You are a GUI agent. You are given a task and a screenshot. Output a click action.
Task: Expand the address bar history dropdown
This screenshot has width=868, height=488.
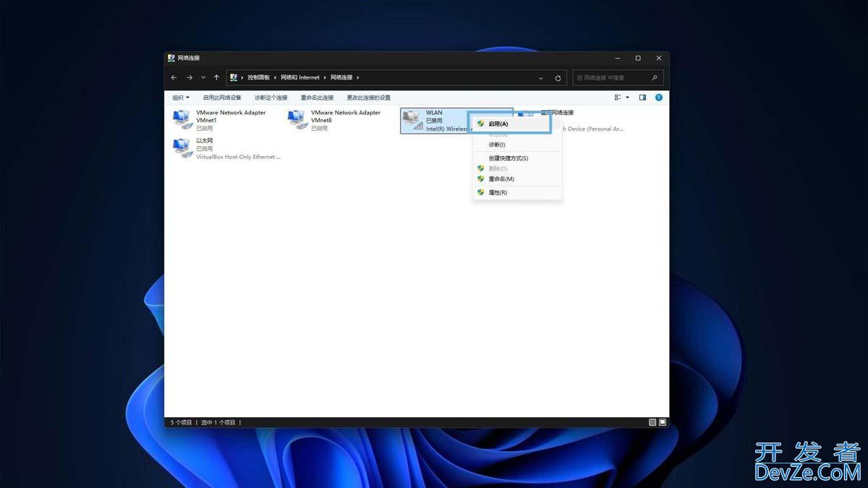click(541, 78)
